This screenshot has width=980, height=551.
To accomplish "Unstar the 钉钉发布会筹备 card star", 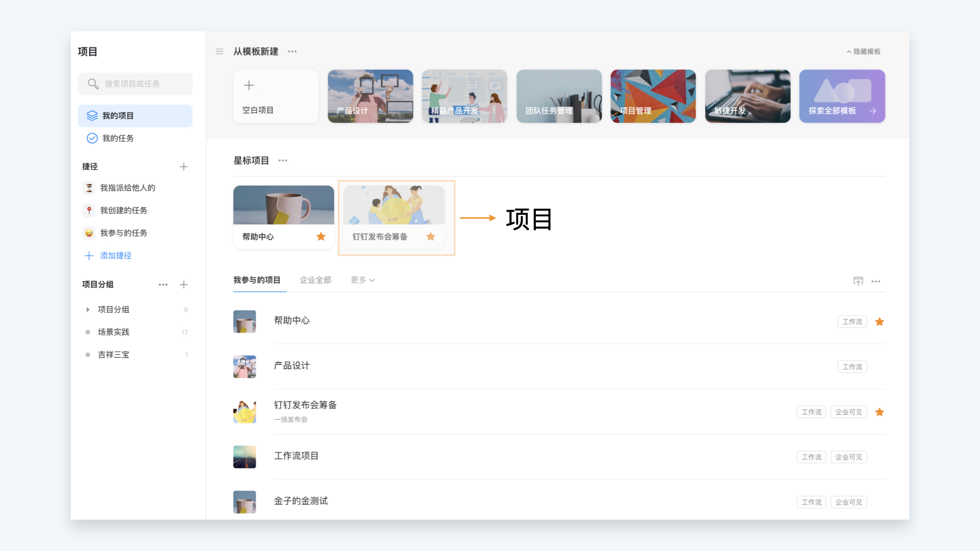I will [431, 237].
